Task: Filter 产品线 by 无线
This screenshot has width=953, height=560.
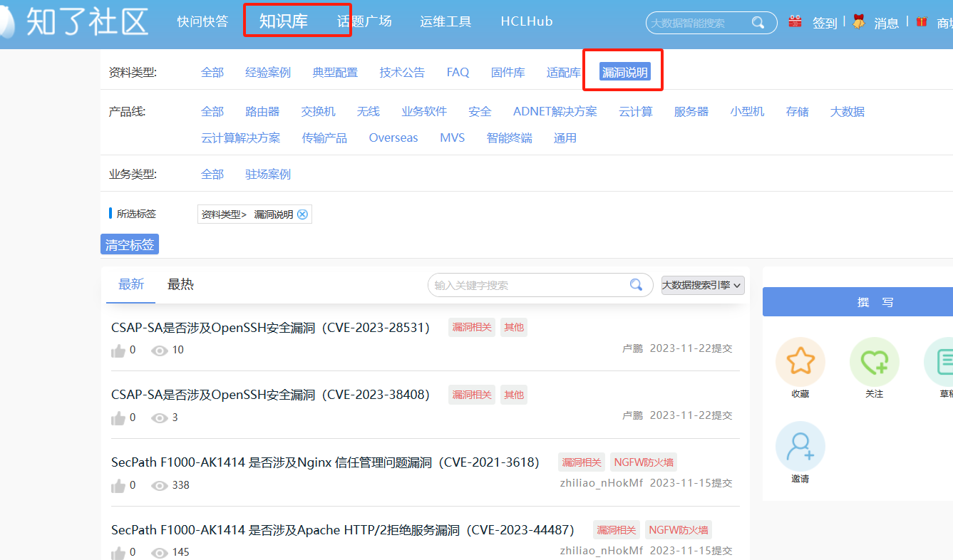Action: click(x=369, y=111)
